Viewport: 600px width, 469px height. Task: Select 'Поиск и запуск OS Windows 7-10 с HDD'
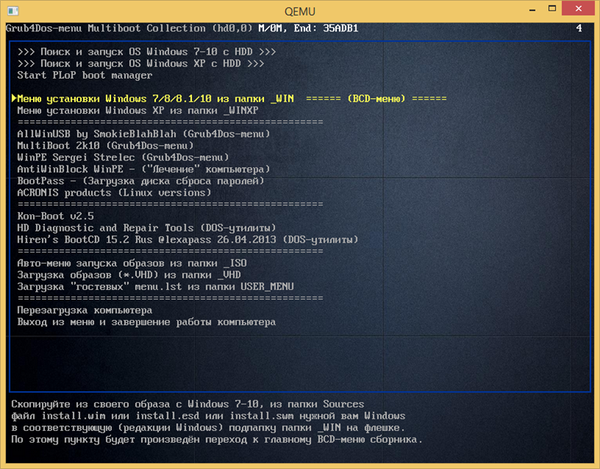click(147, 52)
